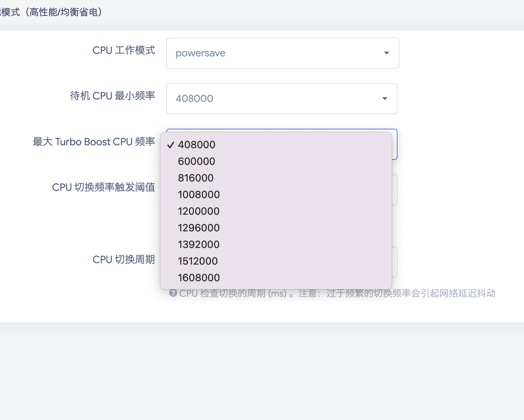Screen dimensions: 524x420
Task: Click the caret arrow in powersave dropdown
Action: (x=386, y=53)
